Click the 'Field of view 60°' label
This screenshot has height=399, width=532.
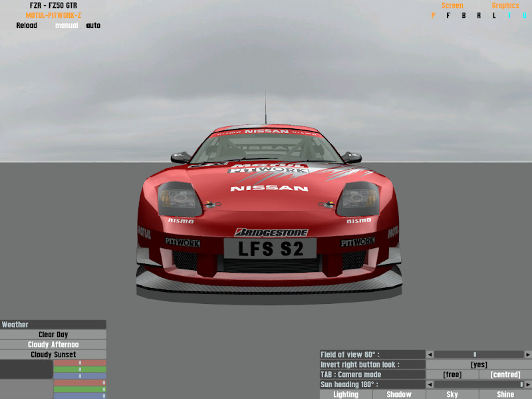point(372,354)
